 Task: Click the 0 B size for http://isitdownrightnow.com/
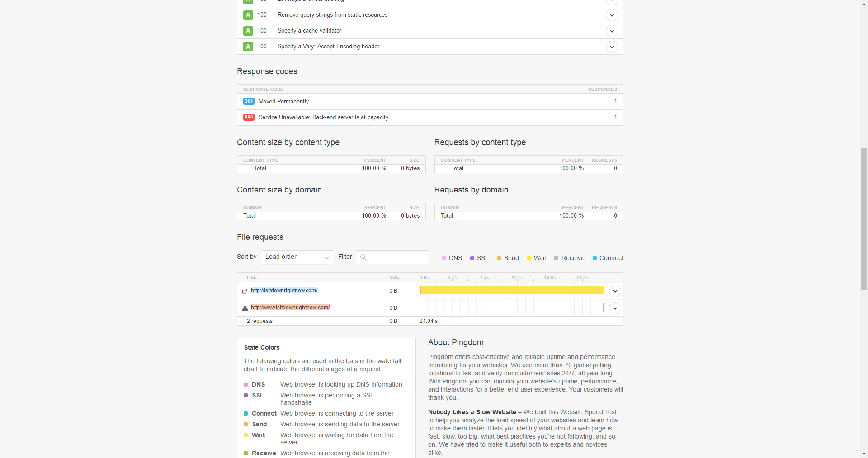[393, 291]
